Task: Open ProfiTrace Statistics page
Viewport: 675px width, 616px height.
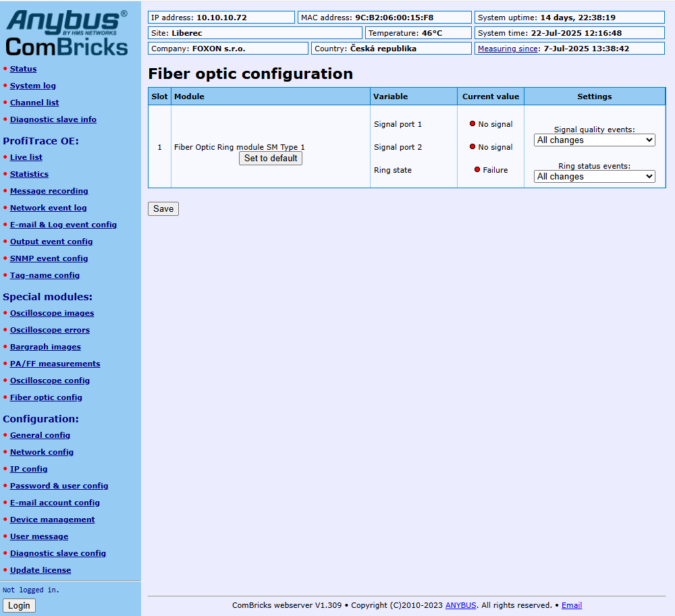Action: tap(29, 174)
